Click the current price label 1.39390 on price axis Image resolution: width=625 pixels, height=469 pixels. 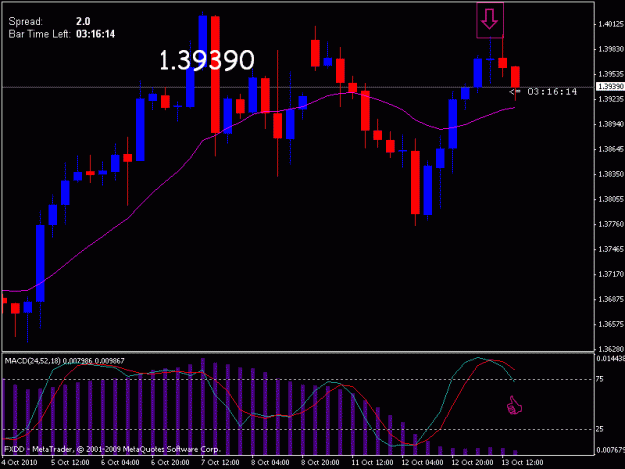pyautogui.click(x=610, y=86)
